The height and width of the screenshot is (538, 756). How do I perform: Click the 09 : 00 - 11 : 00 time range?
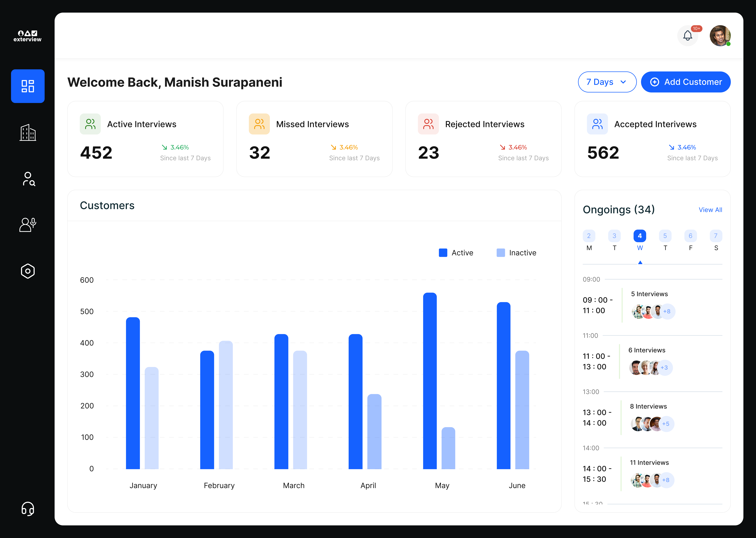pos(598,305)
